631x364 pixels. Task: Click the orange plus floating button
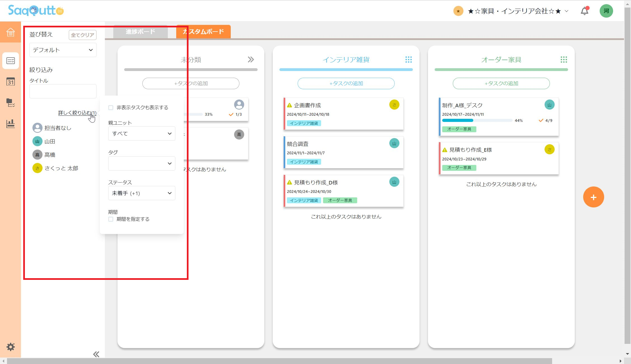(593, 197)
